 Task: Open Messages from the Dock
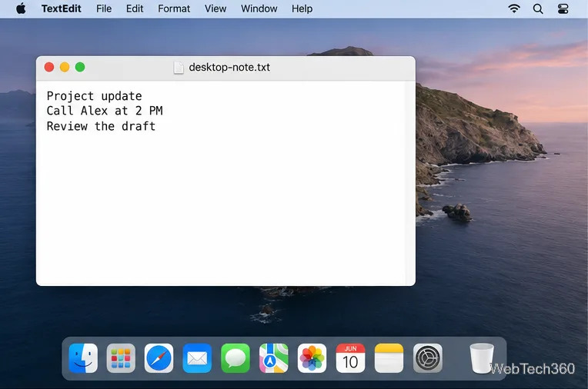(x=236, y=358)
